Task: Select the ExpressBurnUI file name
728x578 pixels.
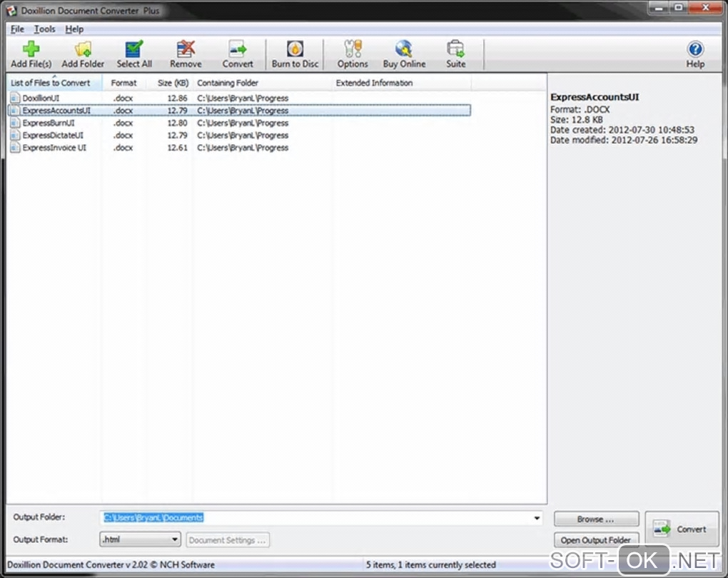Action: pyautogui.click(x=49, y=123)
